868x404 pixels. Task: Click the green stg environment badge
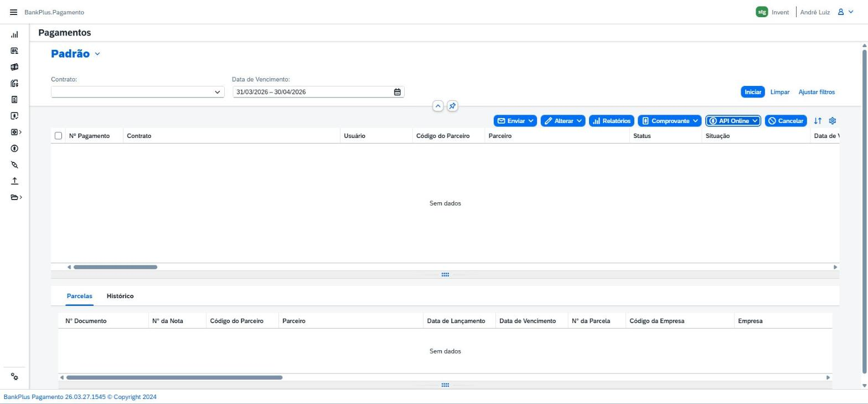tap(762, 12)
